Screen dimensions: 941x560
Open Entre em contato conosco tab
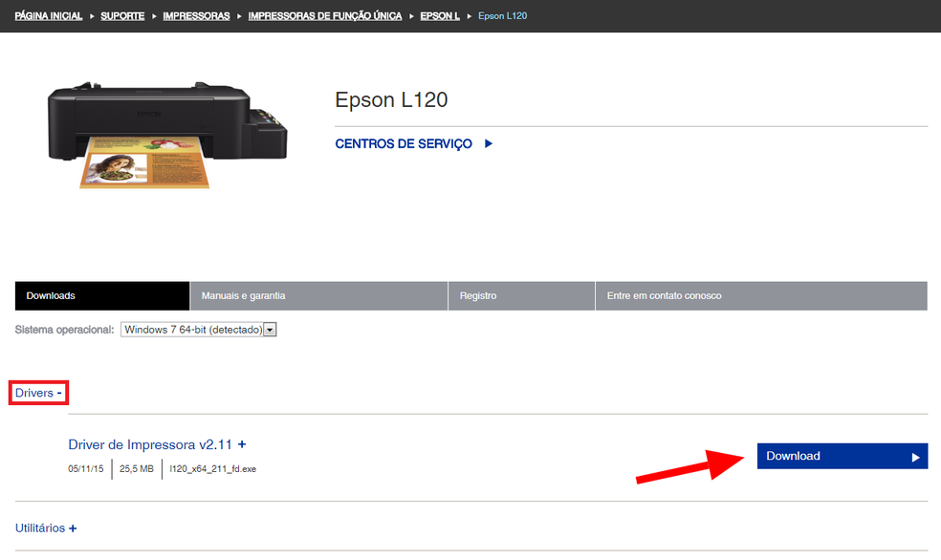click(x=761, y=295)
